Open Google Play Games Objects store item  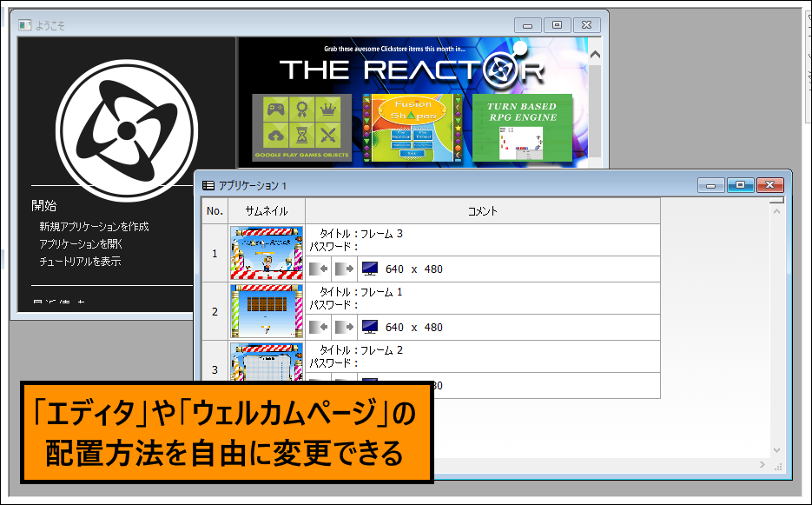point(302,128)
